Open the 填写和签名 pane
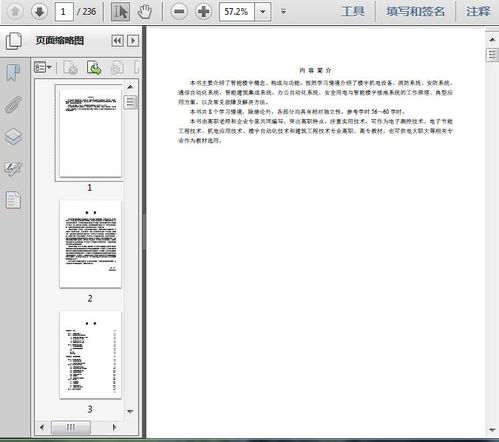Image resolution: width=499 pixels, height=442 pixels. (x=415, y=12)
